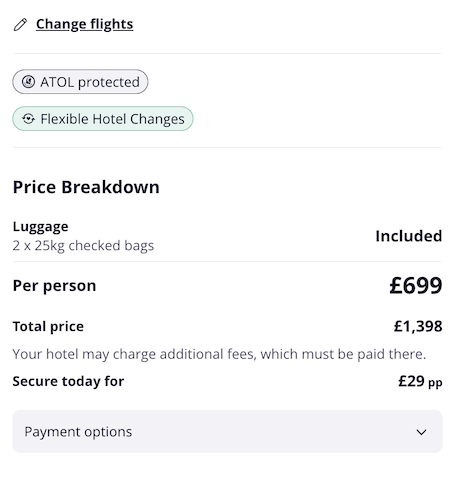This screenshot has width=454, height=481.
Task: Select the Flexible Hotel Changes badge
Action: tap(103, 119)
